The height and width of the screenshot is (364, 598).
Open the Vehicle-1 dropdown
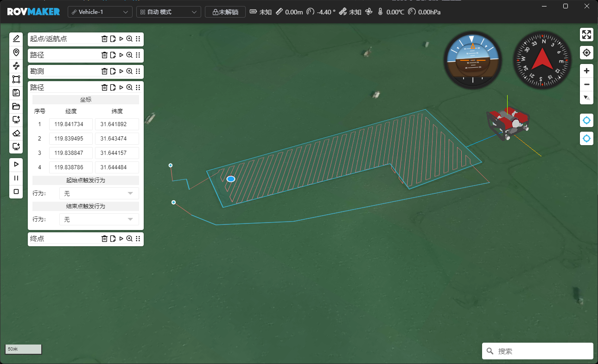click(x=100, y=12)
